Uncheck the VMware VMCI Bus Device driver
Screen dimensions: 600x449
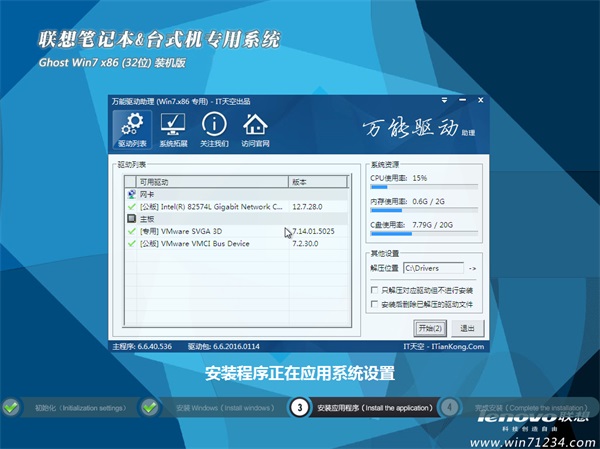pyautogui.click(x=131, y=243)
